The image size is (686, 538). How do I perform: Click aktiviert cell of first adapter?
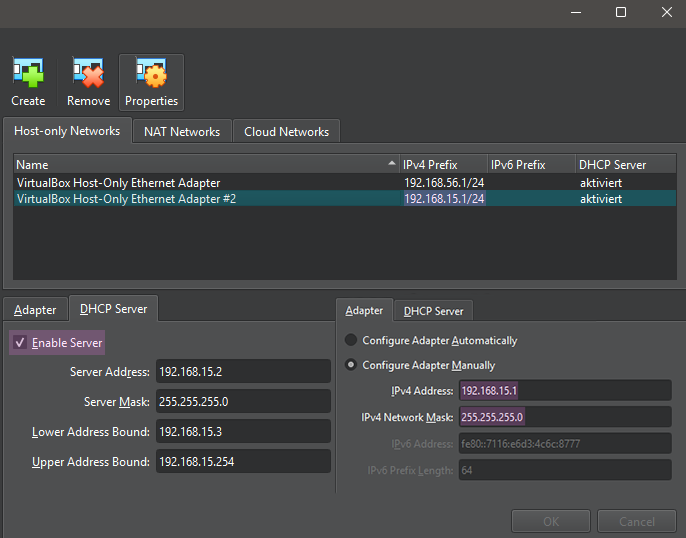[x=601, y=183]
